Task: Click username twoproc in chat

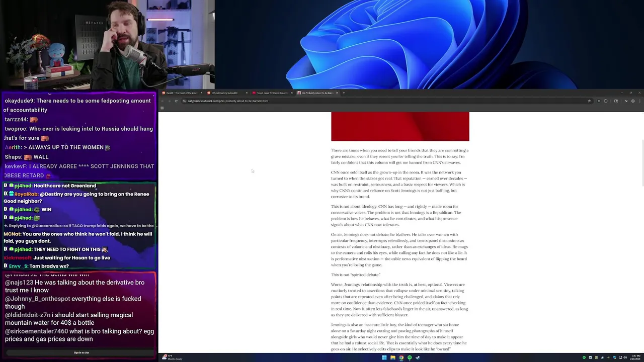Action: click(17, 129)
